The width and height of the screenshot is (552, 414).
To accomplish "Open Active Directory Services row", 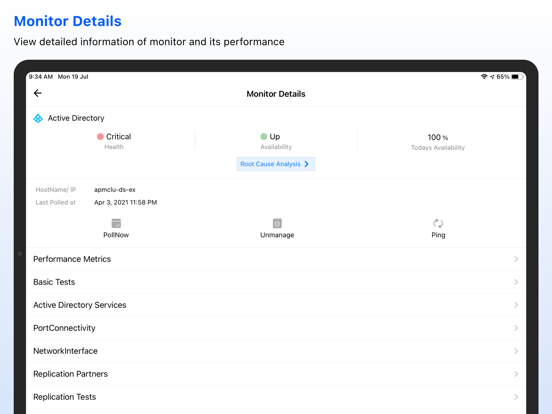I will [276, 305].
